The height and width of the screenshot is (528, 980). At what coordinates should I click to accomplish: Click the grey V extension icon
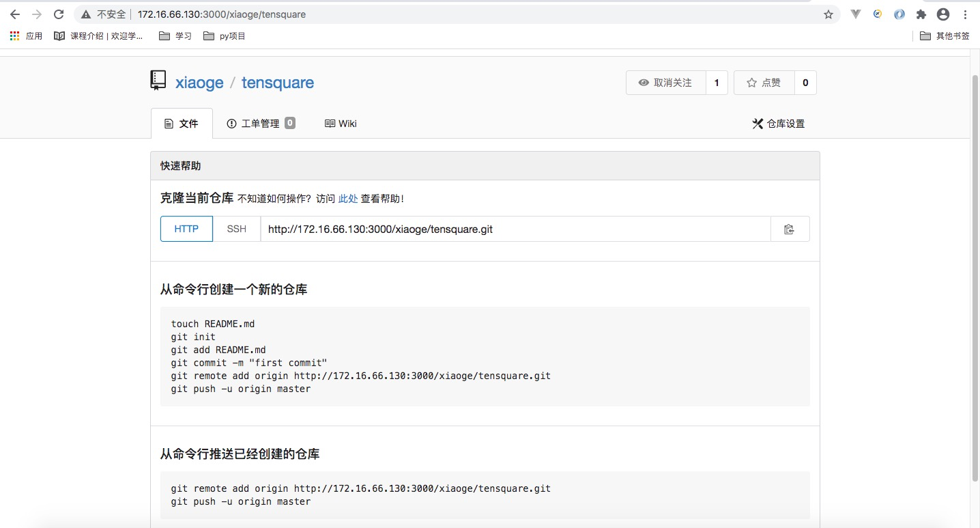click(x=856, y=14)
